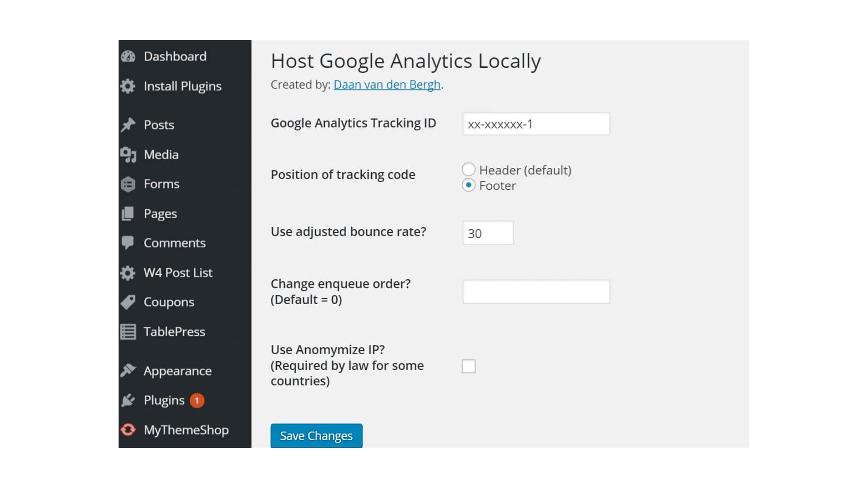Click the Plugins plug icon
The image size is (868, 488).
128,400
